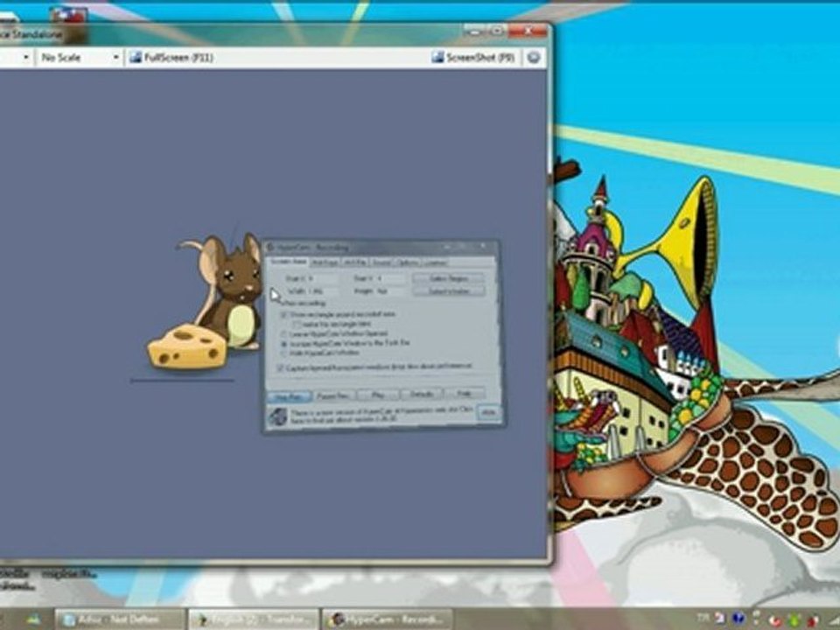Viewport: 840px width, 630px height.
Task: Click the green tray icon
Action: click(795, 620)
